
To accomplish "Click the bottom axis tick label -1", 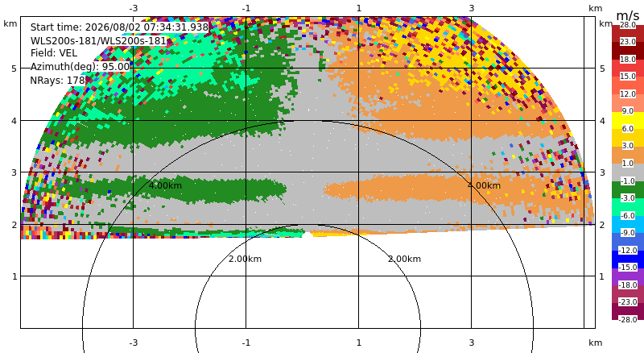I will pyautogui.click(x=246, y=343).
